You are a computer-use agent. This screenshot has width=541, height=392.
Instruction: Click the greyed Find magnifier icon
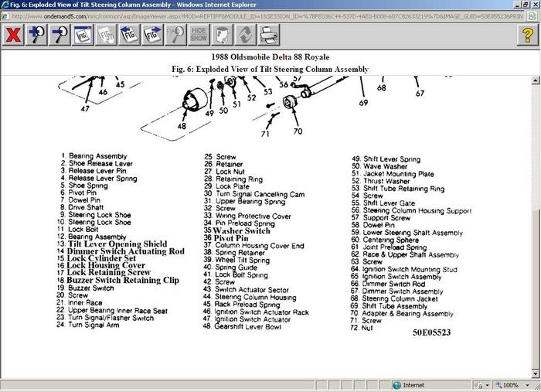point(176,35)
